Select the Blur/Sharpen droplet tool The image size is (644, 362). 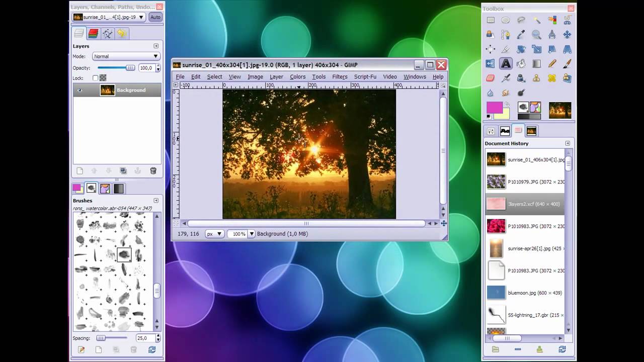[x=491, y=93]
